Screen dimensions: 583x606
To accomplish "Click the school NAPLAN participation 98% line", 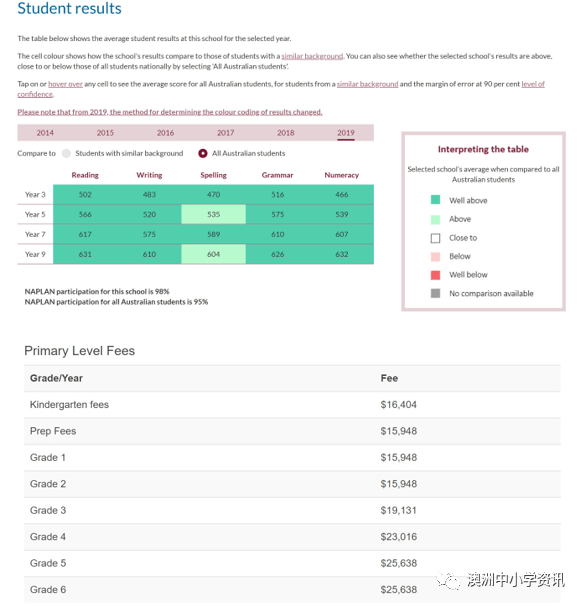I will click(97, 291).
